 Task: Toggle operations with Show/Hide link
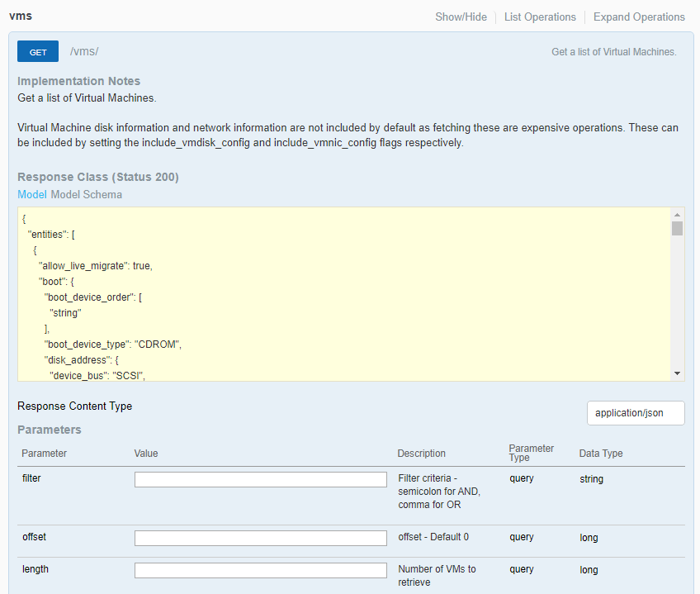pos(461,17)
